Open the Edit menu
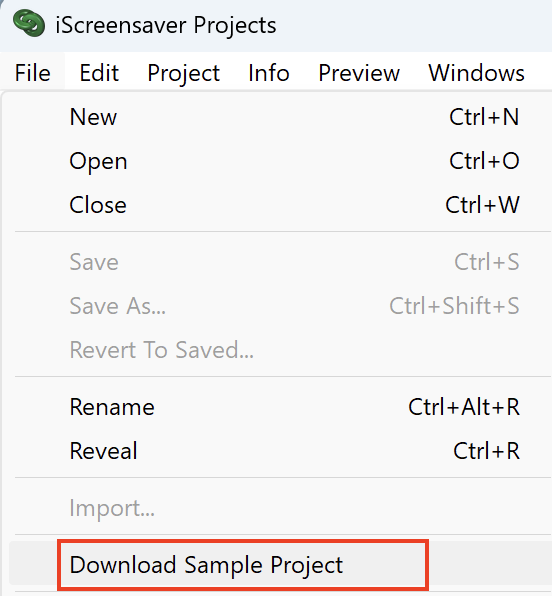Viewport: 552px width, 596px height. pos(99,73)
